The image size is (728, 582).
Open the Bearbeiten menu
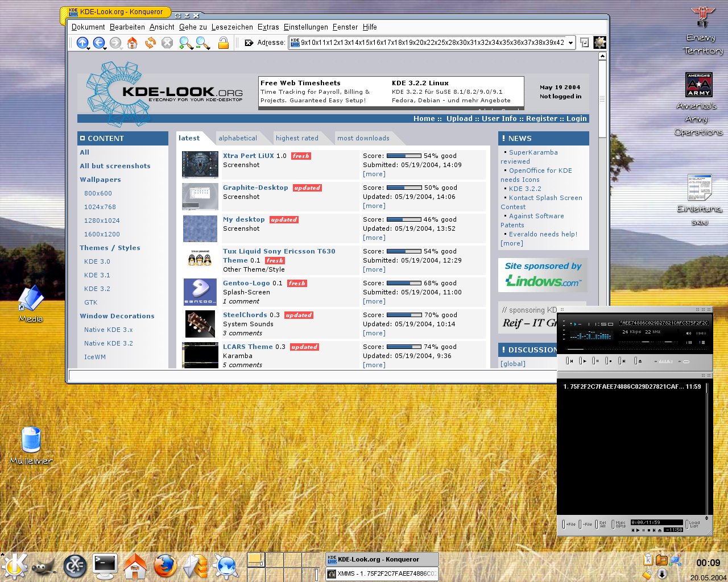click(x=127, y=27)
